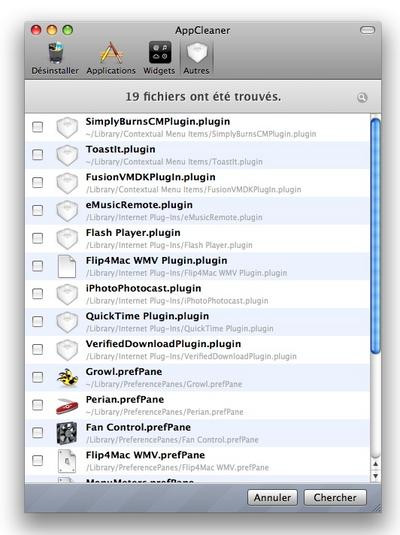
Task: Click the Flip4Mac WMV Plugin document icon
Action: (x=67, y=266)
